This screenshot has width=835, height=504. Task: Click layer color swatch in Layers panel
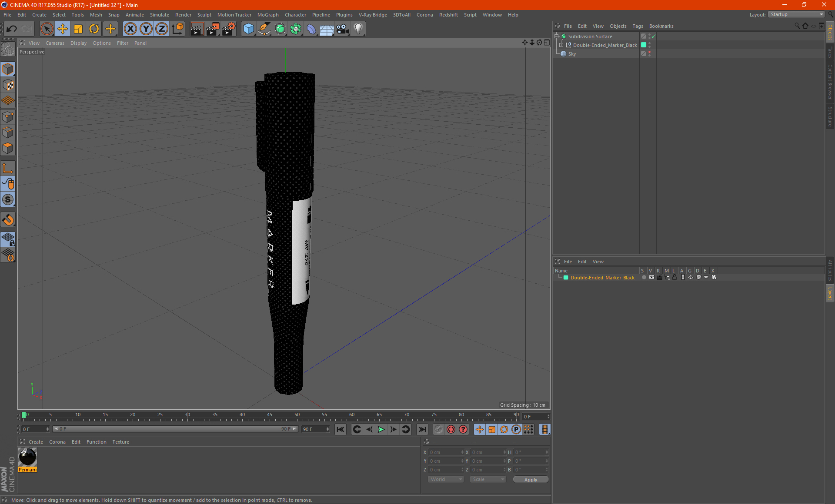point(566,278)
